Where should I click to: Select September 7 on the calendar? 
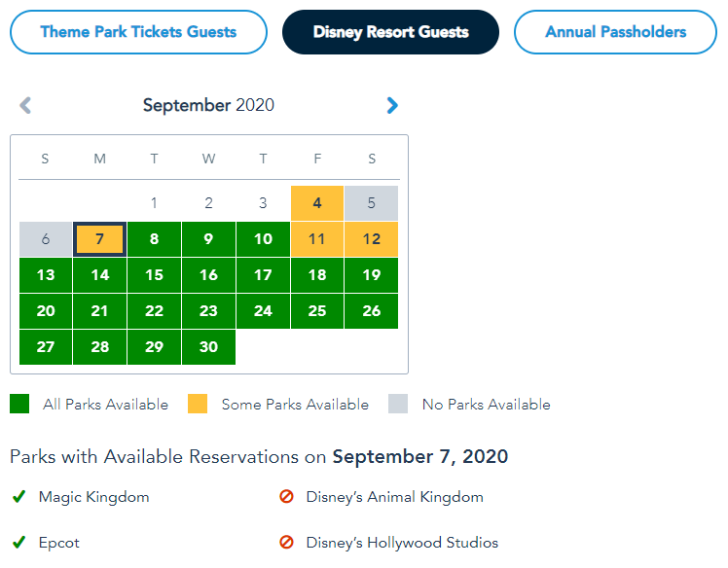(x=100, y=239)
